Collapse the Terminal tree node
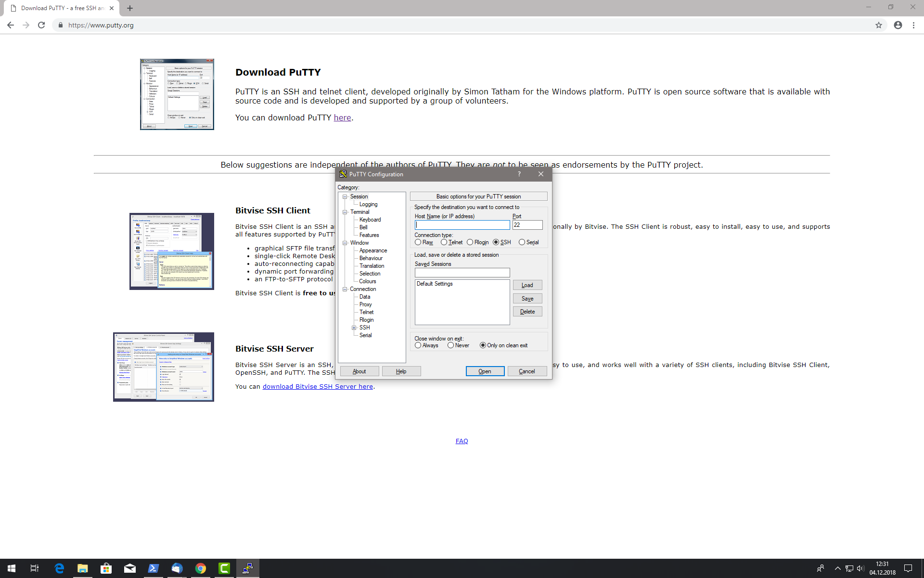This screenshot has width=924, height=578. [x=345, y=212]
